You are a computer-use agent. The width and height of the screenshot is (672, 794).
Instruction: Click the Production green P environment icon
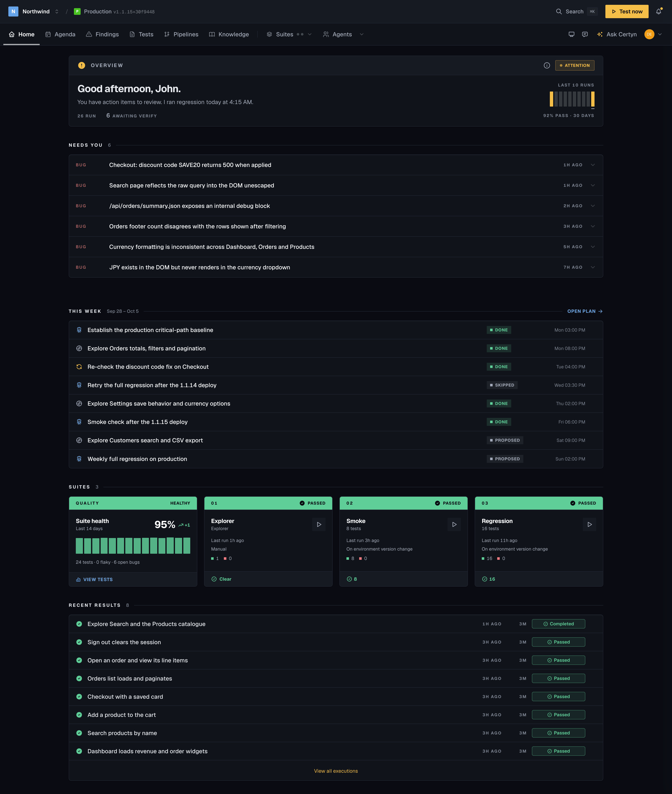tap(77, 11)
